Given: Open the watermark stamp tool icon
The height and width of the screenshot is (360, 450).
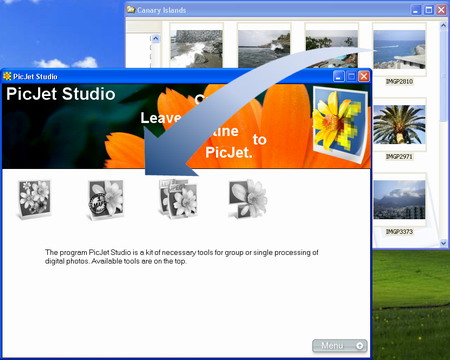Looking at the screenshot, I should [x=106, y=199].
